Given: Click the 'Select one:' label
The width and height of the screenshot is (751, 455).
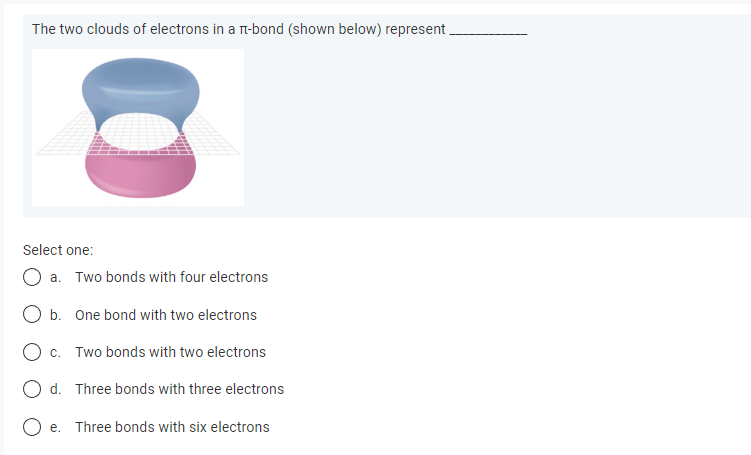Looking at the screenshot, I should coord(58,250).
